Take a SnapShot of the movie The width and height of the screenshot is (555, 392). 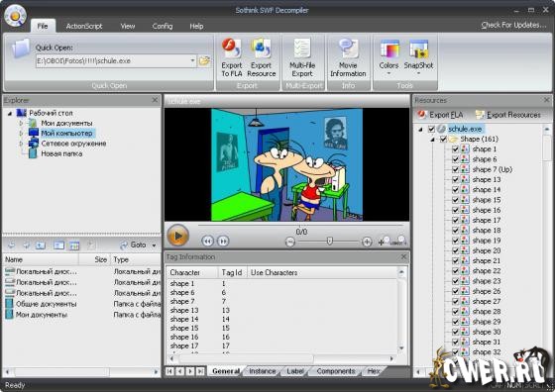click(418, 57)
